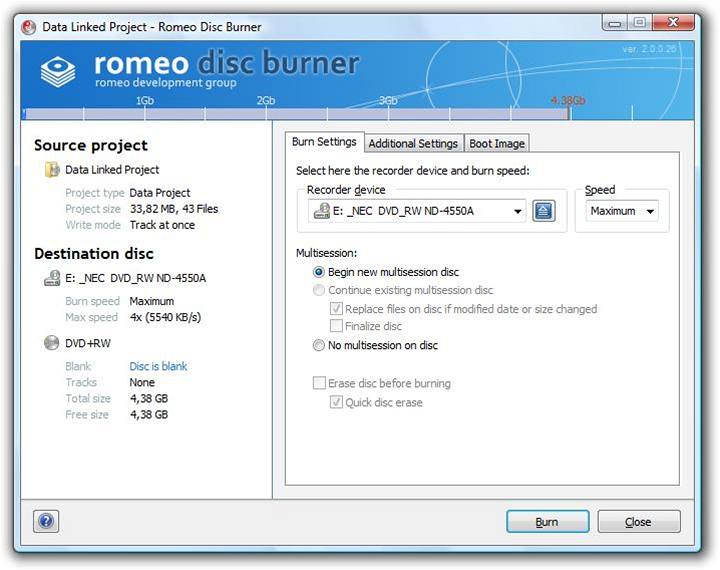This screenshot has width=720, height=570.
Task: Click the drive icon under Destination disc
Action: pyautogui.click(x=52, y=278)
